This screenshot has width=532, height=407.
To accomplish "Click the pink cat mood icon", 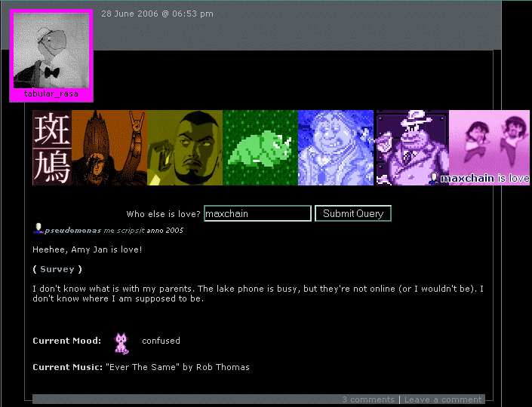I will pos(121,343).
